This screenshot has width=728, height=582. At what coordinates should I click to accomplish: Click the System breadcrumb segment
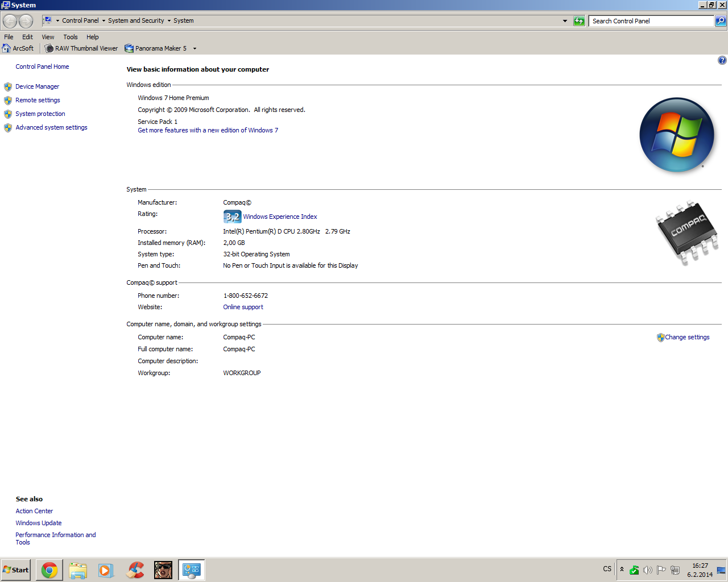(x=184, y=20)
